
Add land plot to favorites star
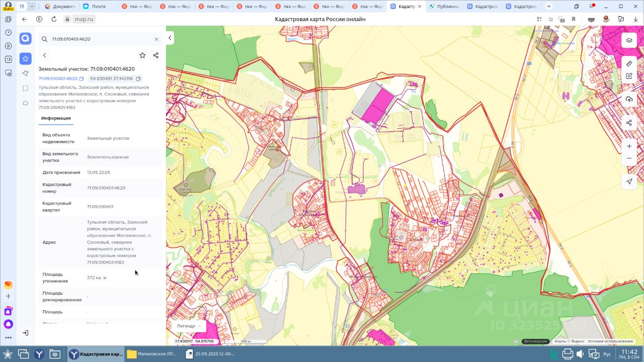[x=142, y=55]
